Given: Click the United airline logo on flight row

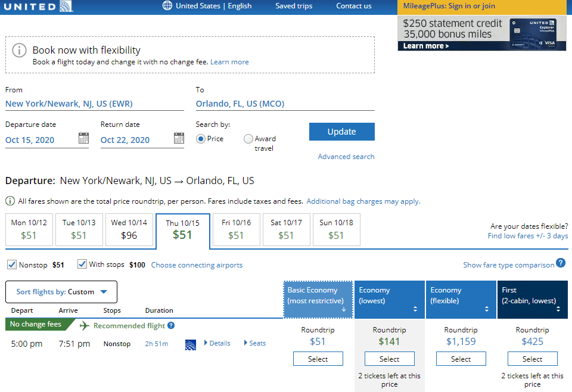Looking at the screenshot, I should [191, 344].
